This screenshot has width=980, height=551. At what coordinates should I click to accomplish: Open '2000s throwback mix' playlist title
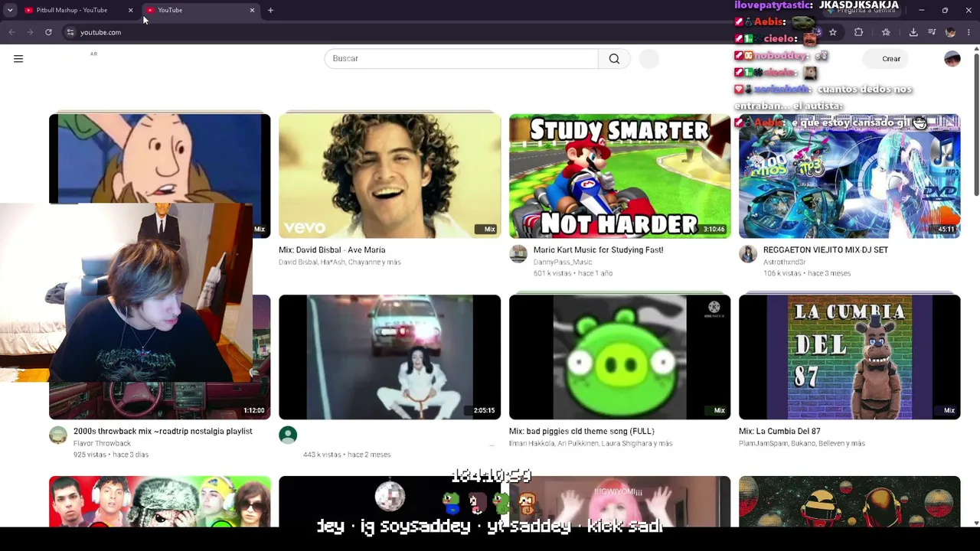click(x=162, y=432)
